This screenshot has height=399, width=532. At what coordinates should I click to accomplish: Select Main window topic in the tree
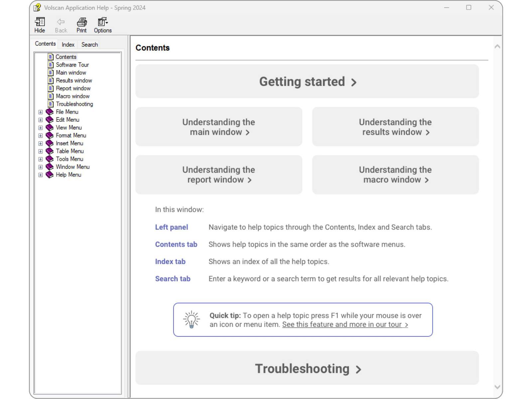pos(71,72)
